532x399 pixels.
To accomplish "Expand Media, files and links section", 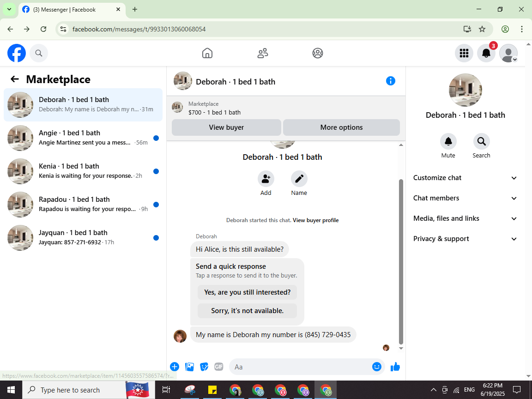I will tap(465, 218).
